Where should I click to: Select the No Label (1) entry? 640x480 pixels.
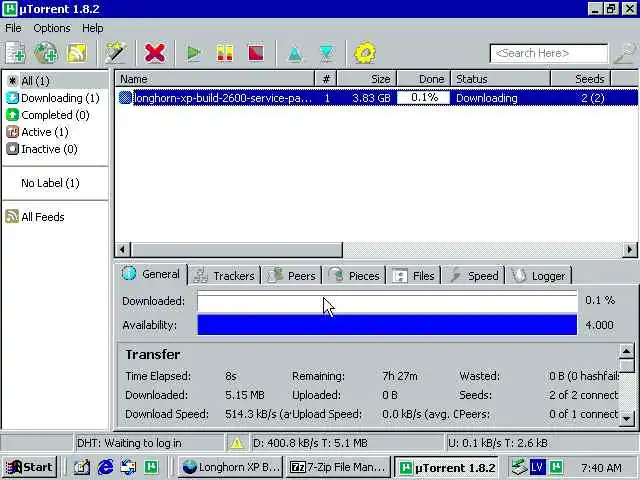tap(50, 183)
